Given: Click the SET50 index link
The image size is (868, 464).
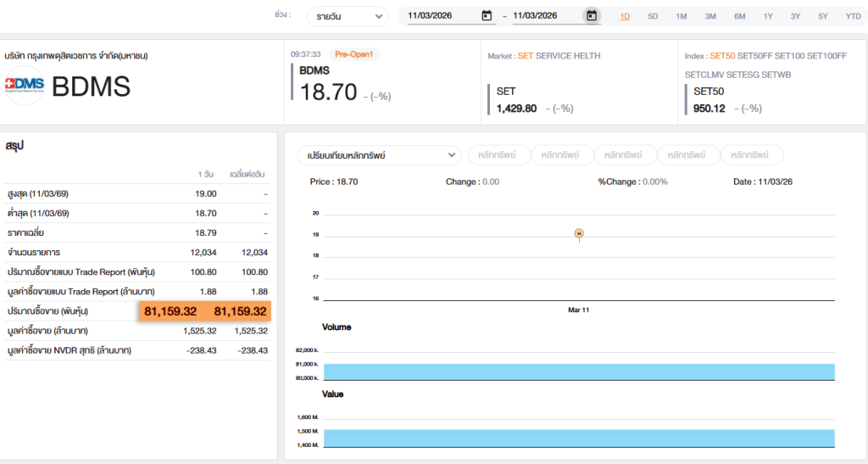Looking at the screenshot, I should coord(723,56).
